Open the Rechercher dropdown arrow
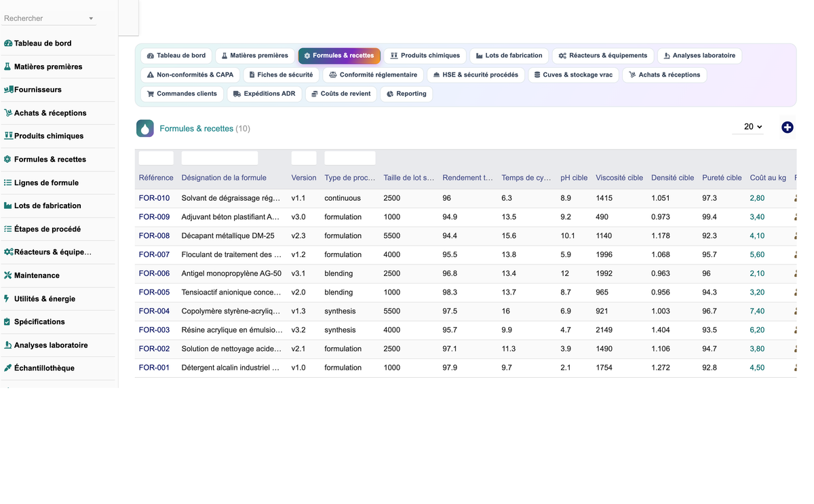814x504 pixels. (91, 18)
